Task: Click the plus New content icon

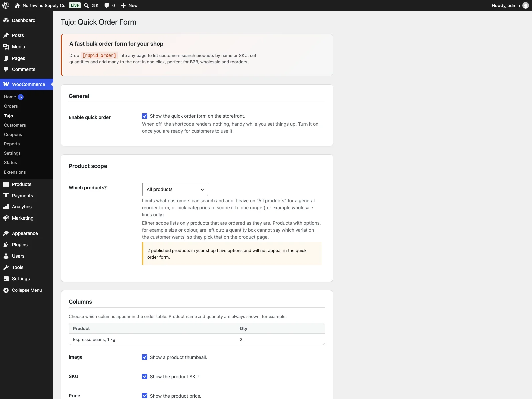Action: tap(123, 5)
